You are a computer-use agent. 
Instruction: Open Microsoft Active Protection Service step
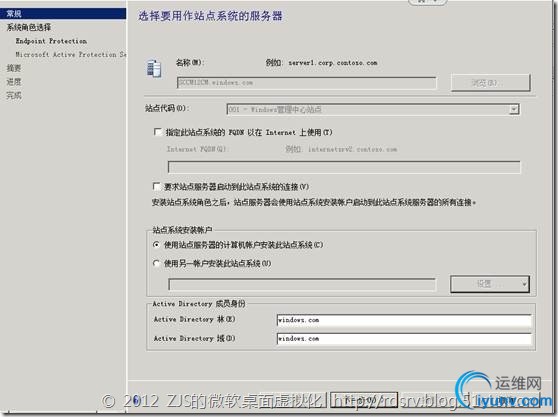[x=71, y=54]
